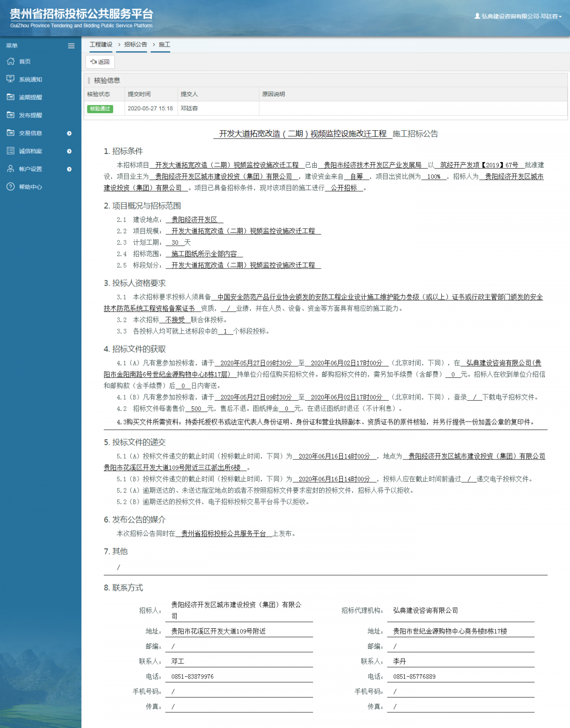Select the 系统通知 notification icon

pyautogui.click(x=10, y=79)
